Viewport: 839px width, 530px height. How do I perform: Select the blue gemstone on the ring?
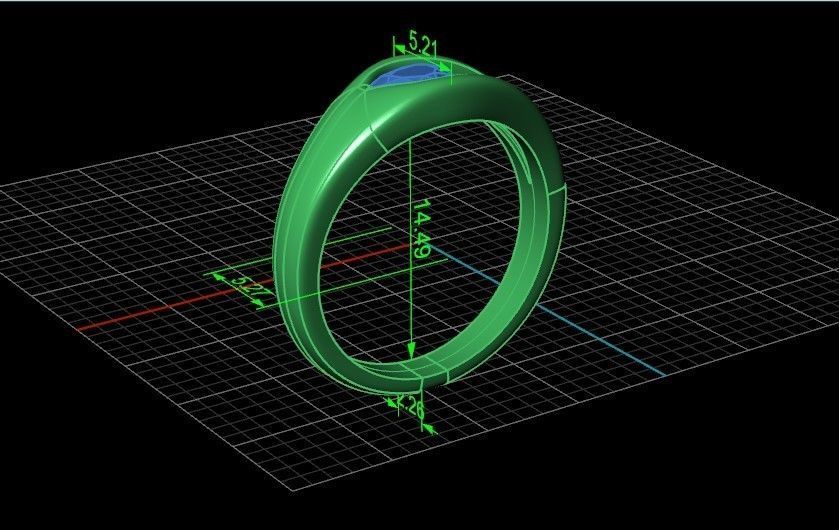(x=407, y=75)
